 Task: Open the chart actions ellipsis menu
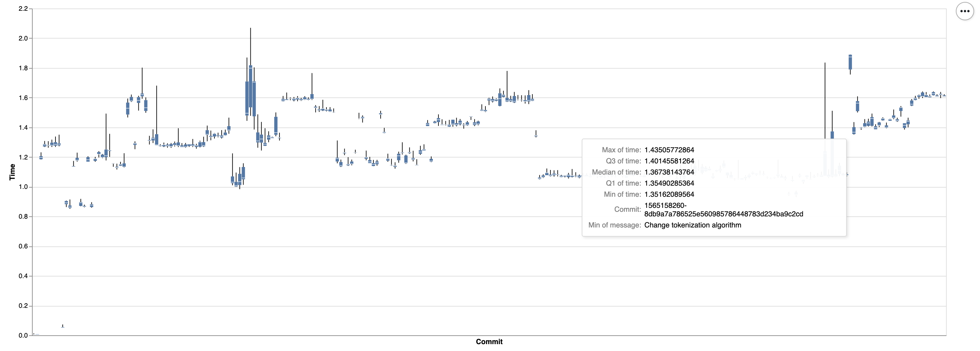964,11
